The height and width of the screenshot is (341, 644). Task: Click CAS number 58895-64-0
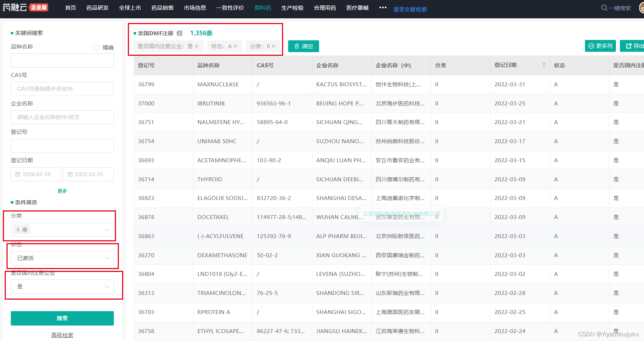pyautogui.click(x=272, y=122)
